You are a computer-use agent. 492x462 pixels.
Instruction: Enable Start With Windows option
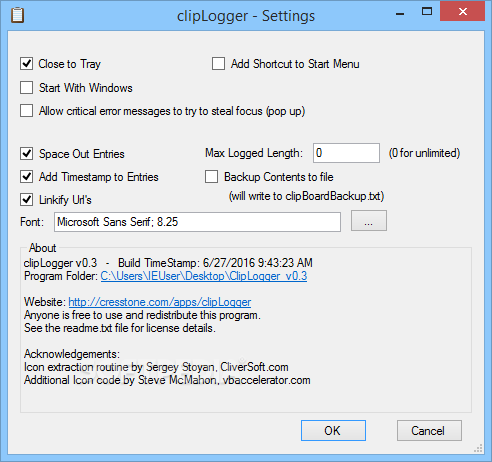click(26, 88)
